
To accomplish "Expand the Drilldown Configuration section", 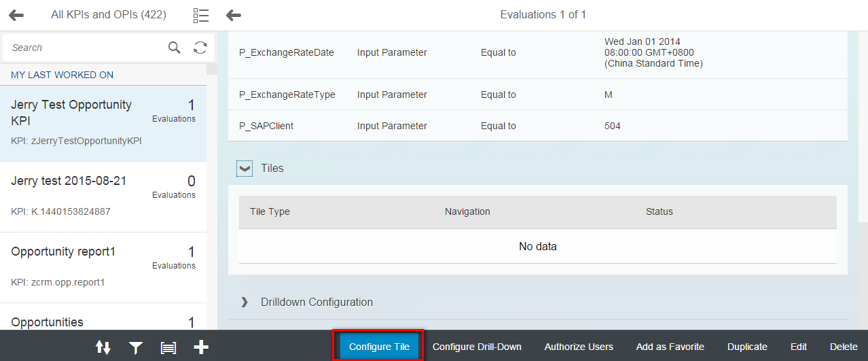I will (x=245, y=302).
